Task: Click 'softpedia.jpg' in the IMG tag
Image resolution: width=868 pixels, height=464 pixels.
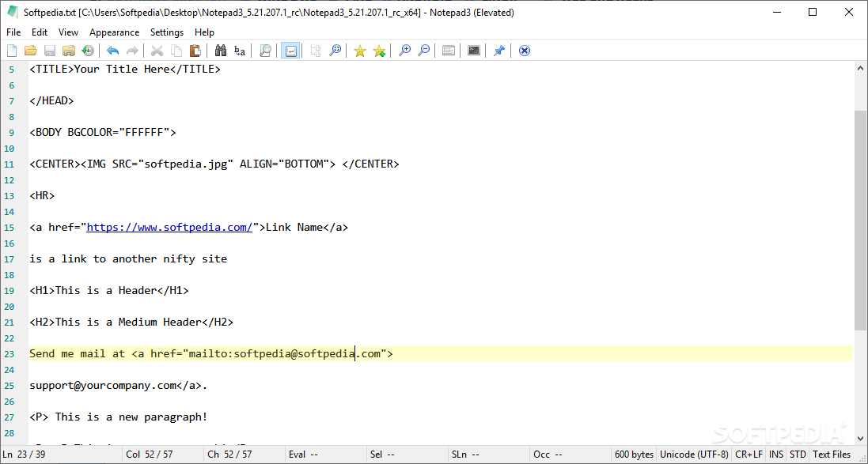Action: point(186,164)
